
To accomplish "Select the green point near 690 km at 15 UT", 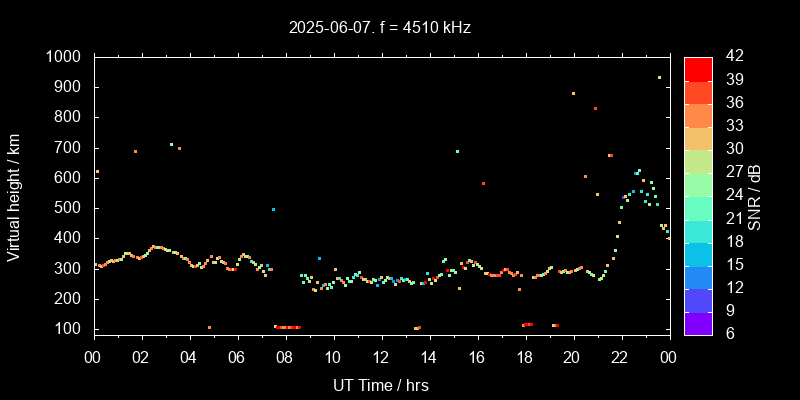I will click(457, 152).
